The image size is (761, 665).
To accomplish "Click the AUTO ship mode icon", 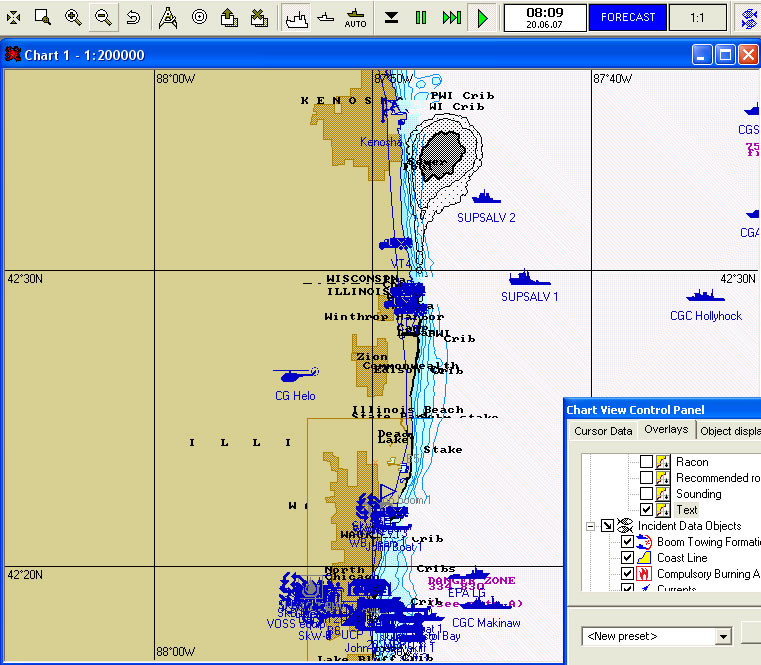I will pyautogui.click(x=355, y=18).
